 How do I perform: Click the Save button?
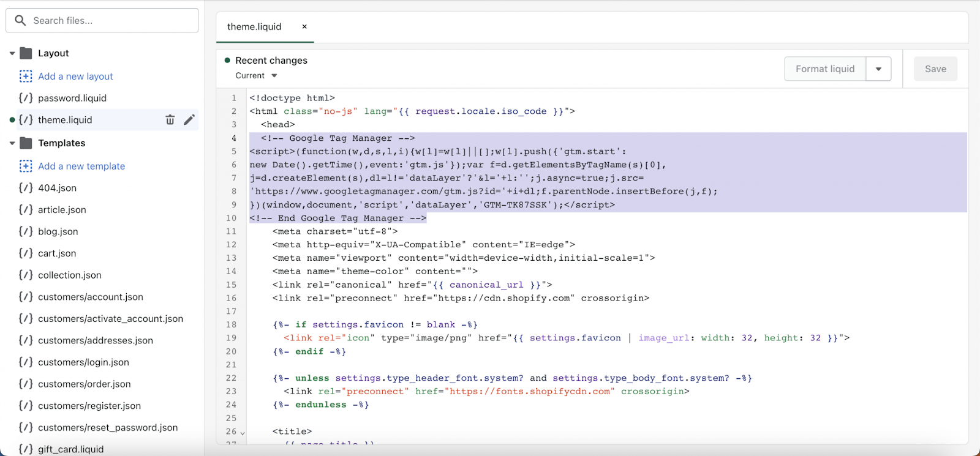935,69
